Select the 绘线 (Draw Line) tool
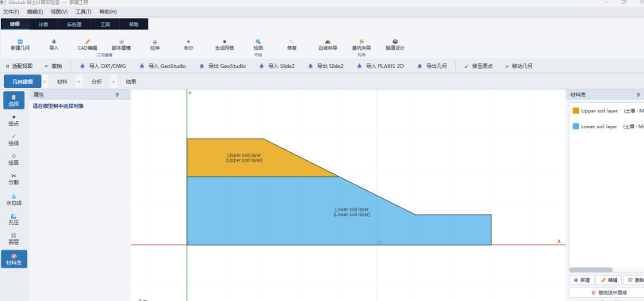644x301 pixels. point(14,140)
